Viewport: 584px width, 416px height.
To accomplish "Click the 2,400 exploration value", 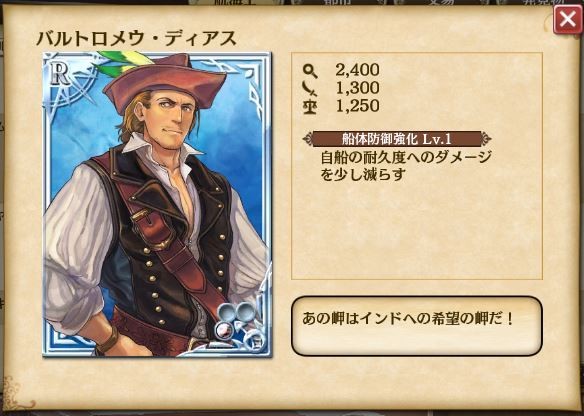I will (x=357, y=70).
